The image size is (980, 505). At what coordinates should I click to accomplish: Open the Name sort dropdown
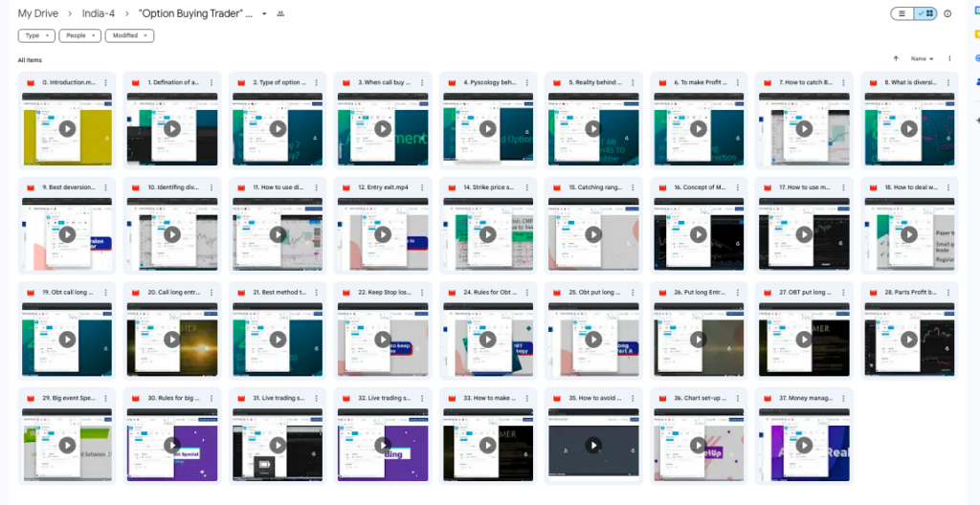pyautogui.click(x=921, y=58)
